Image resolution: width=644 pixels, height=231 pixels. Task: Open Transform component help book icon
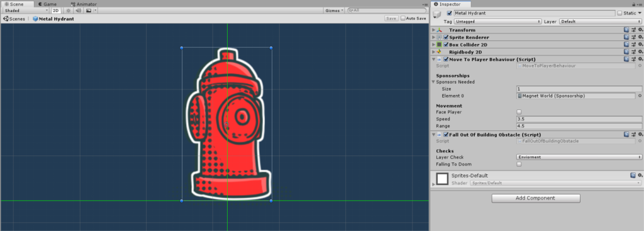pos(626,30)
